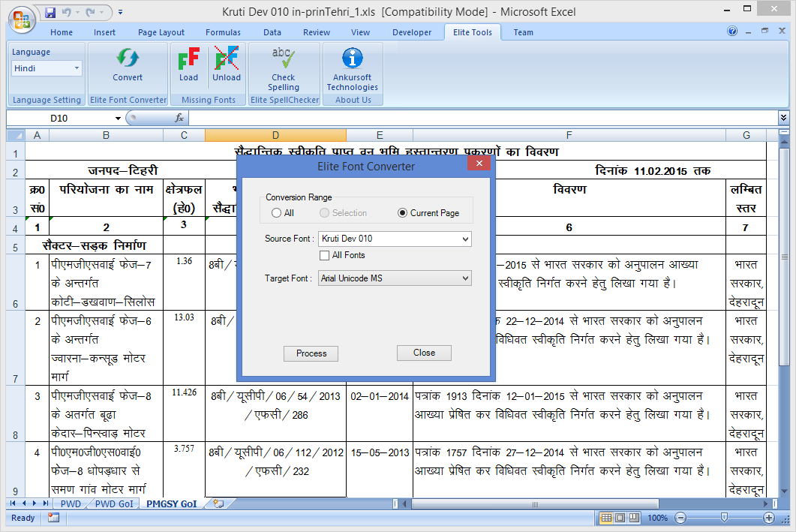The width and height of the screenshot is (796, 532).
Task: Open the Source Font dropdown
Action: point(465,239)
